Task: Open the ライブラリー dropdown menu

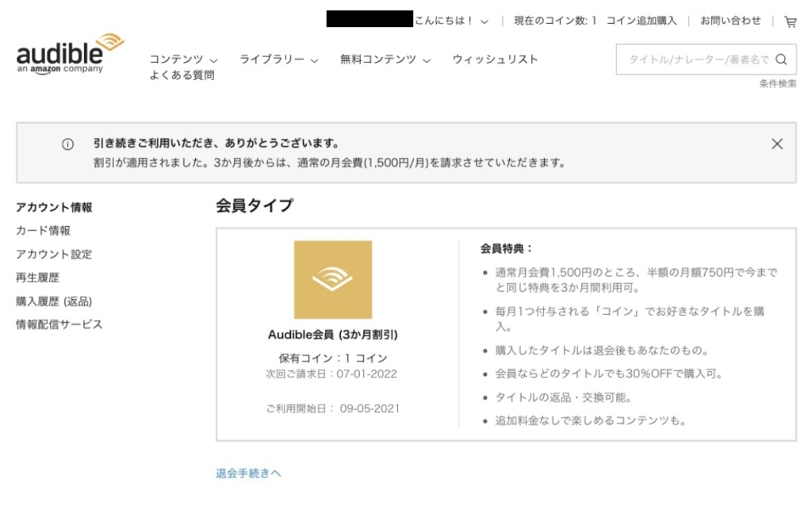Action: (x=279, y=59)
